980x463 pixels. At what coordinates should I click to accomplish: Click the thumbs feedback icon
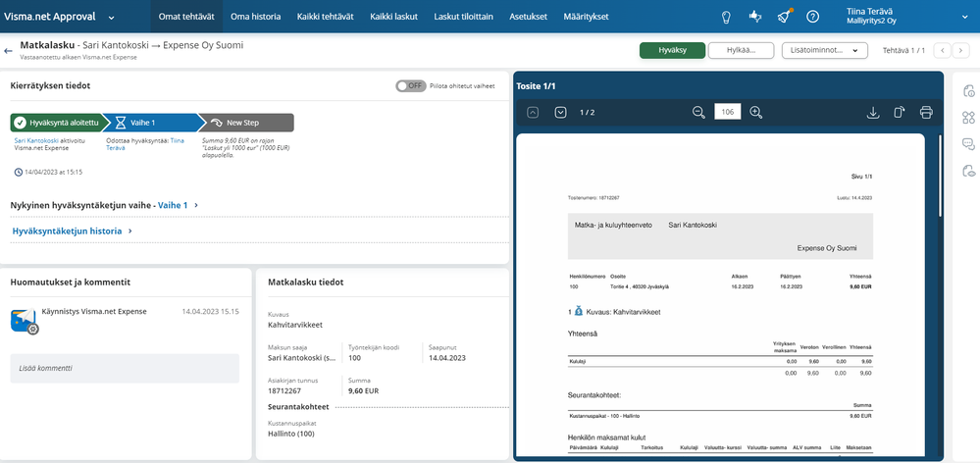(x=755, y=17)
